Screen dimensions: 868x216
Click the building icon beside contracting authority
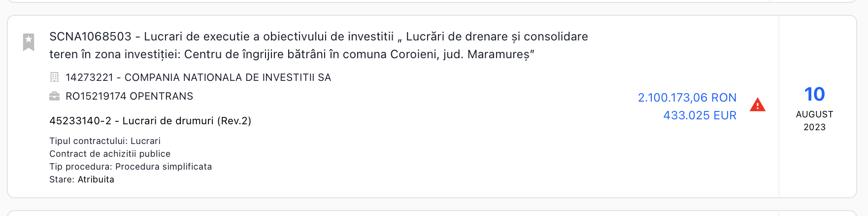55,77
